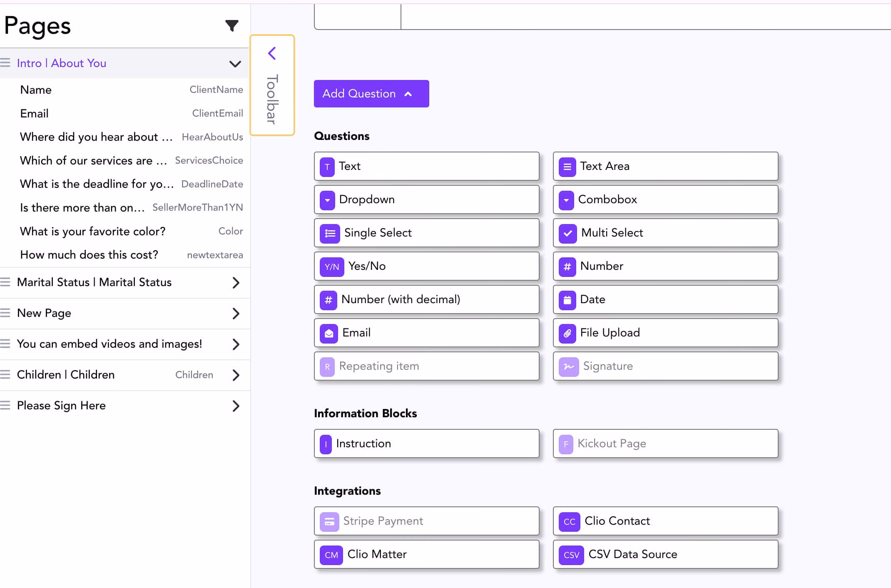The image size is (891, 588).
Task: Click the Clio Contact CC icon
Action: tap(570, 522)
